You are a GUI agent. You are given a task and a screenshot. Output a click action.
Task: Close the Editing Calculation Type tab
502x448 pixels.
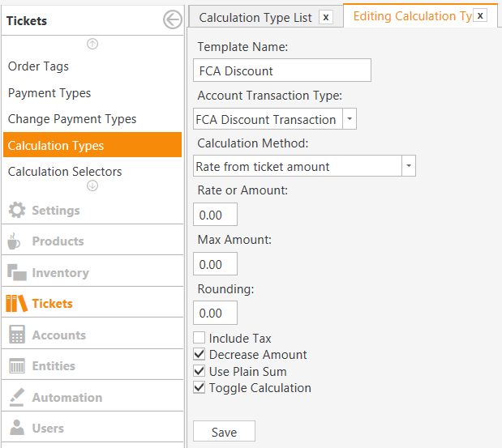click(480, 15)
